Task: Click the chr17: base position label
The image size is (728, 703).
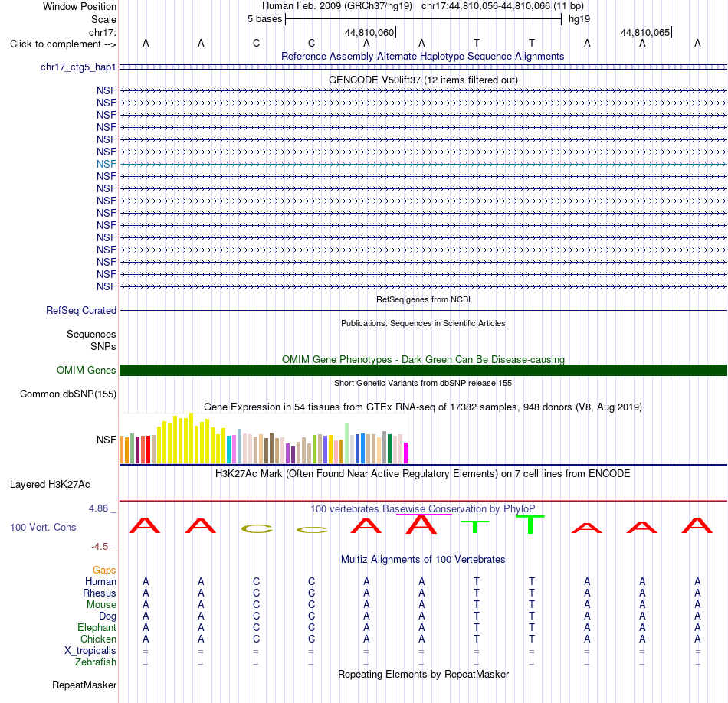Action: coord(103,32)
